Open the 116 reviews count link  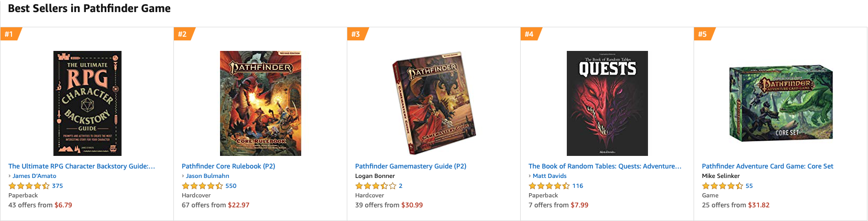coord(578,186)
